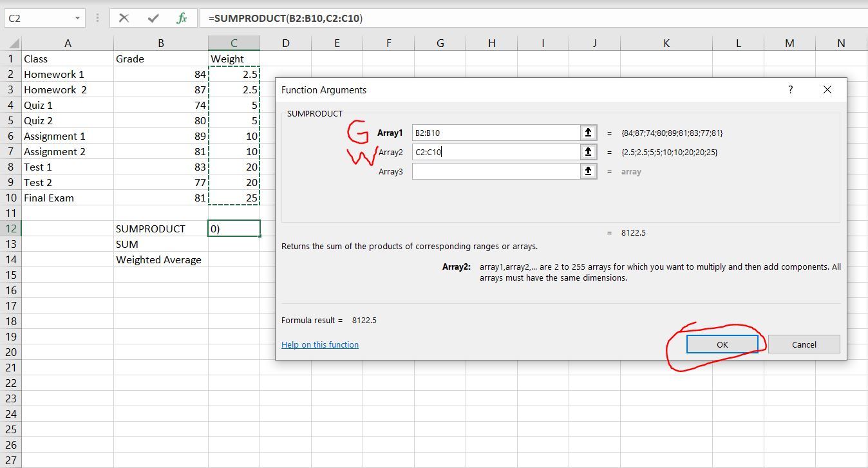Click OK in Function Arguments dialog
Screen dimensions: 868x468
(722, 344)
